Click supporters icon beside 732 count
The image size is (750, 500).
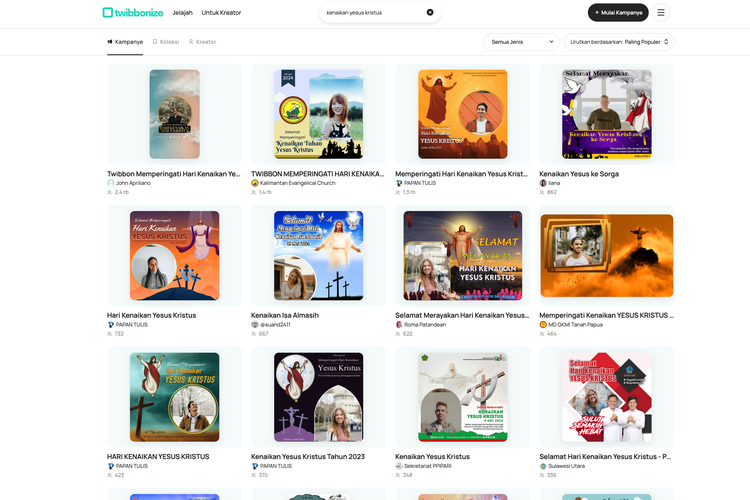[x=110, y=334]
